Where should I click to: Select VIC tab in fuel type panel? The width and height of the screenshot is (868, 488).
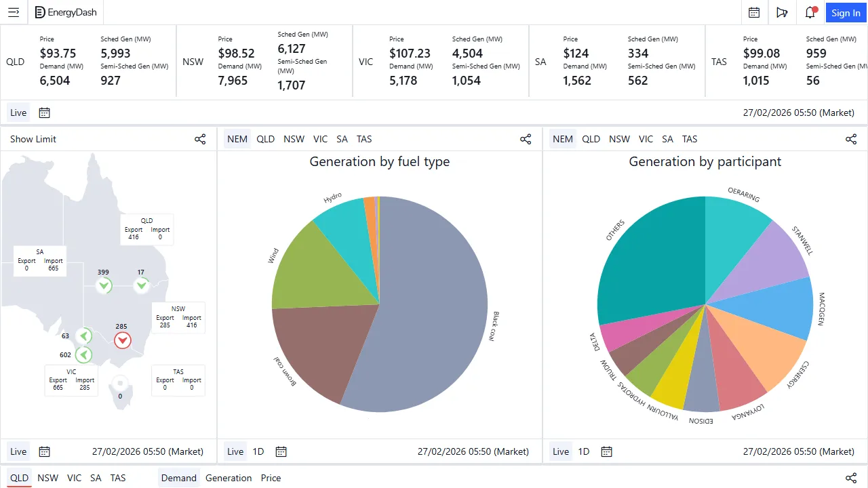320,139
